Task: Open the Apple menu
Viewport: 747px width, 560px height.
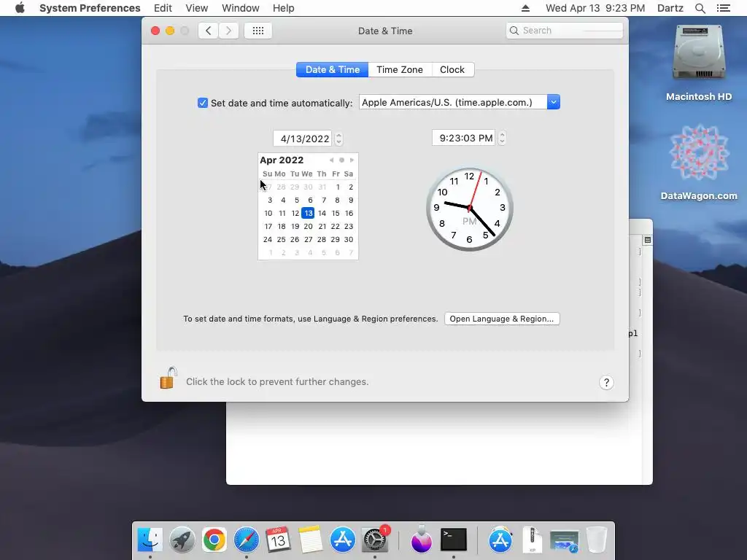Action: tap(20, 8)
